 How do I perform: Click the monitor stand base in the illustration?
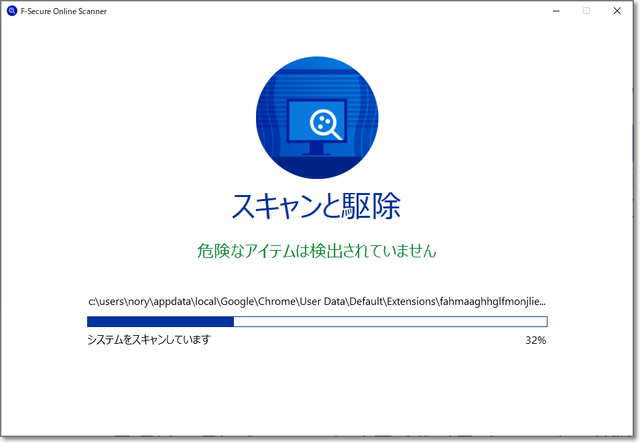coord(317,153)
